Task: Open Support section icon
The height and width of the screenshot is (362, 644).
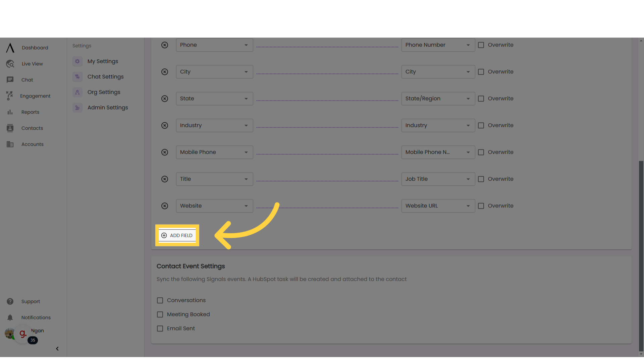Action: tap(10, 301)
